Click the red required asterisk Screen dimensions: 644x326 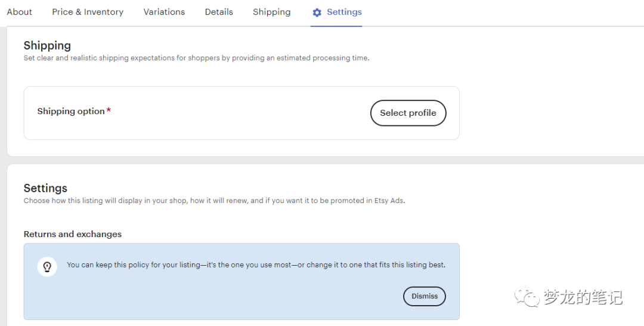pyautogui.click(x=109, y=111)
